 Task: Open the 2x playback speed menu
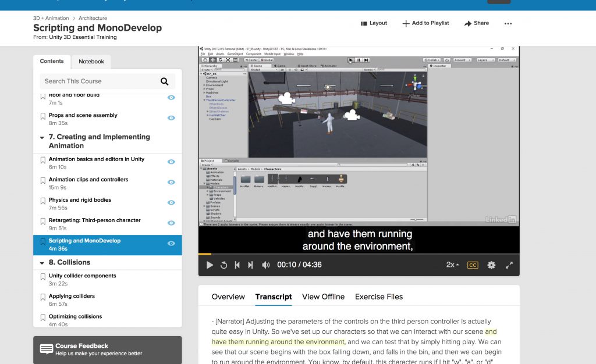[452, 265]
